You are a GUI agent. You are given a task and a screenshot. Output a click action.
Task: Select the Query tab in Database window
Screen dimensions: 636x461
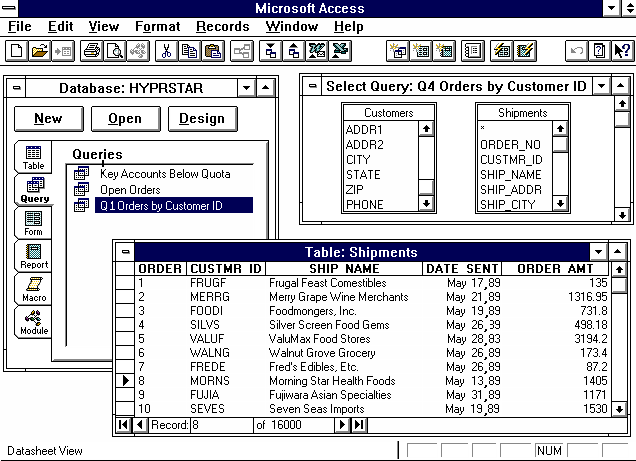click(35, 190)
